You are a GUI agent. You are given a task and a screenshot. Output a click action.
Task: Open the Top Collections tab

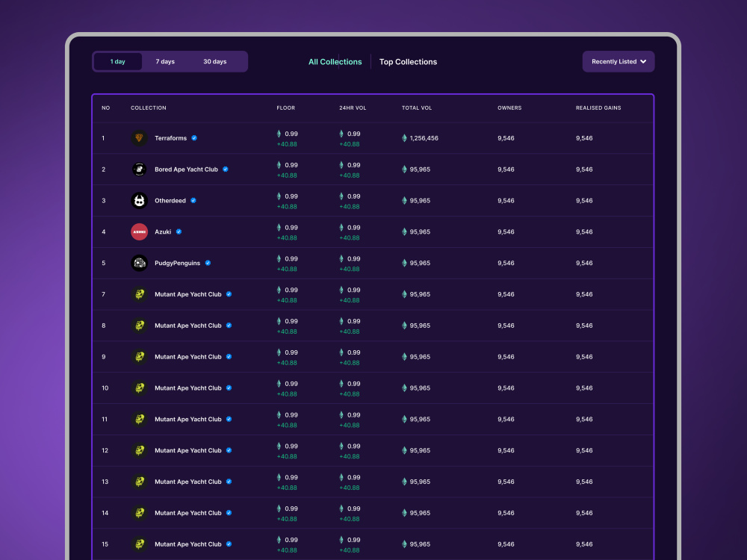coord(408,62)
